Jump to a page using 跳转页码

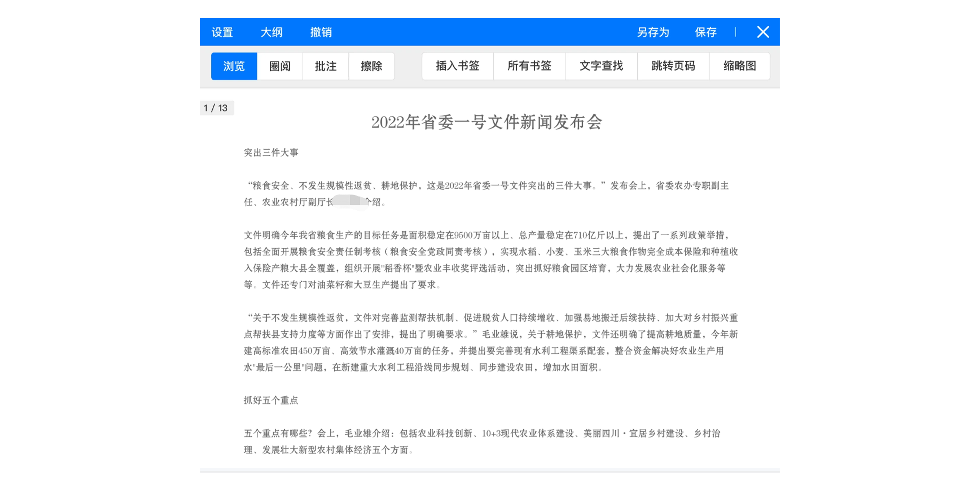pos(673,66)
